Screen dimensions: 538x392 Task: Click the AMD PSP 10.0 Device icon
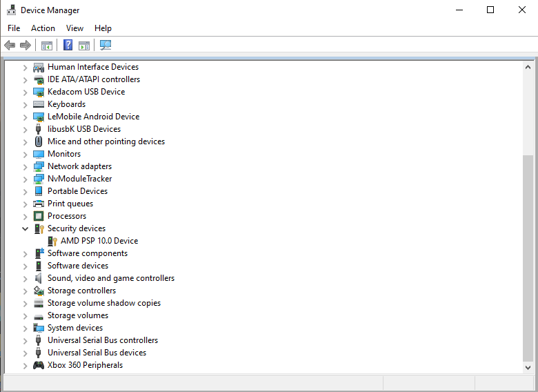click(52, 241)
